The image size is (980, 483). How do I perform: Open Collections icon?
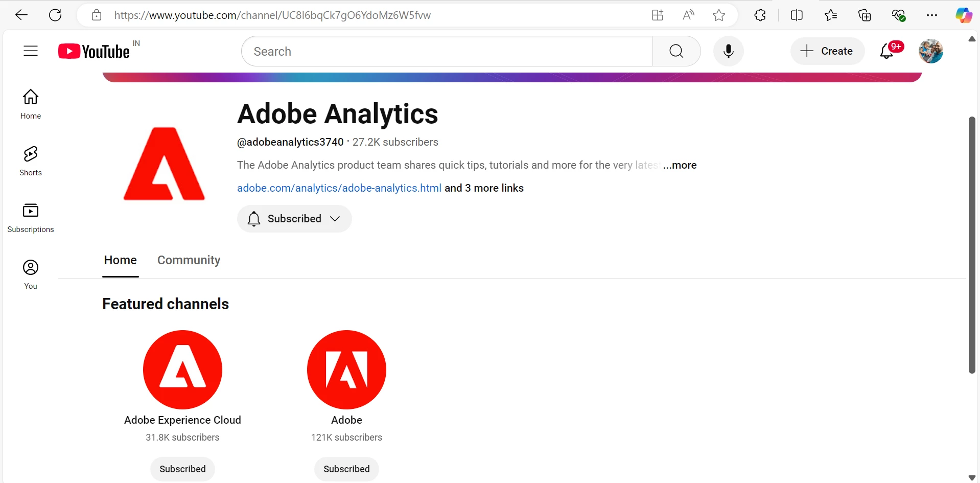tap(865, 15)
